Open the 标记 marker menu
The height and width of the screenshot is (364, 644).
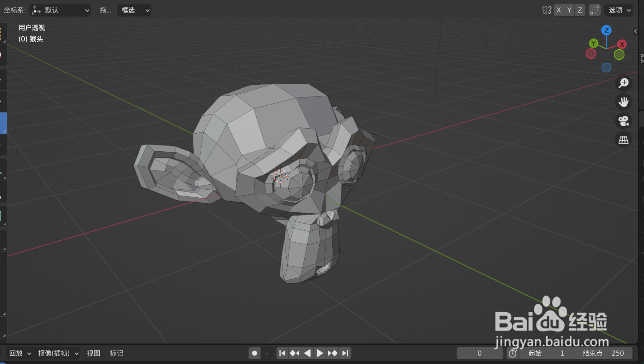[116, 353]
